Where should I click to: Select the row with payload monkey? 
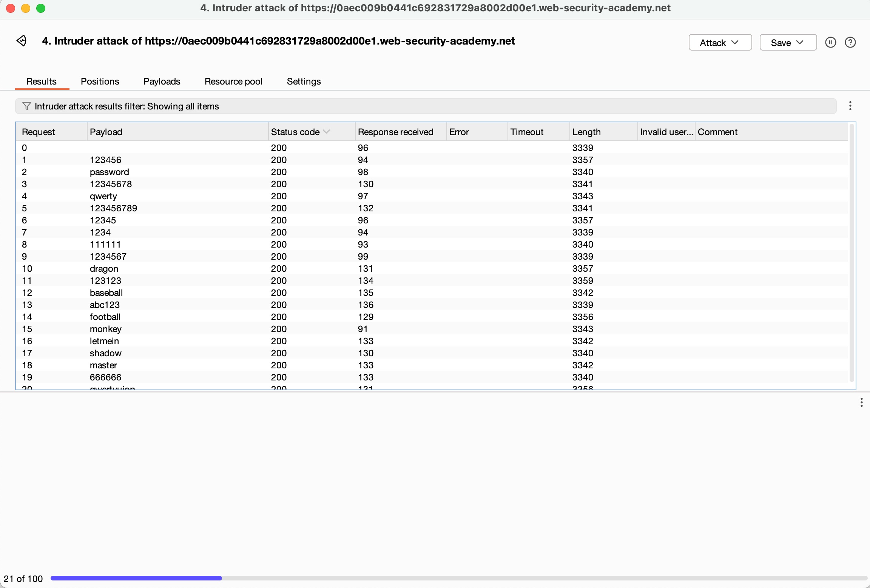pyautogui.click(x=432, y=329)
